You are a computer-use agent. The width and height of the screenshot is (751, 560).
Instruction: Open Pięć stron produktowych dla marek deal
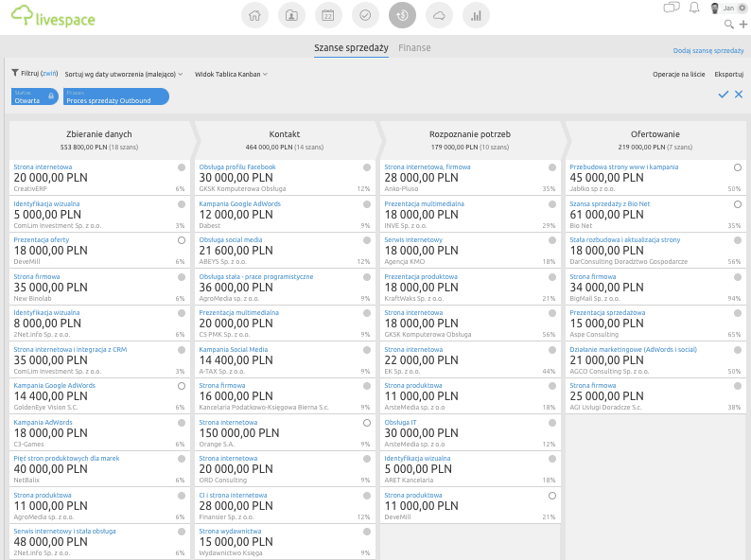(x=66, y=459)
